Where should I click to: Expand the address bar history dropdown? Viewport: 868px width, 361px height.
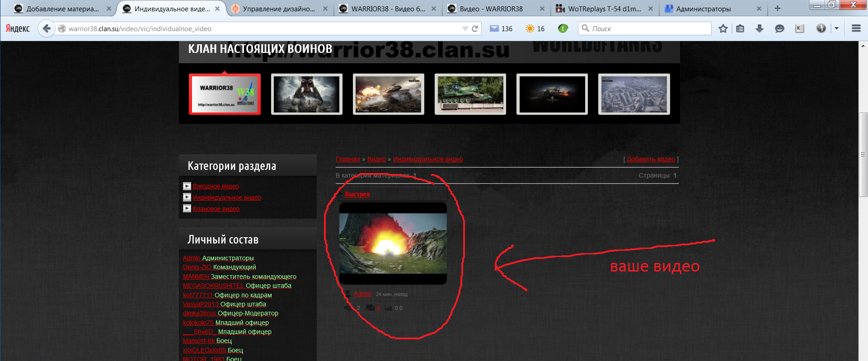point(465,28)
